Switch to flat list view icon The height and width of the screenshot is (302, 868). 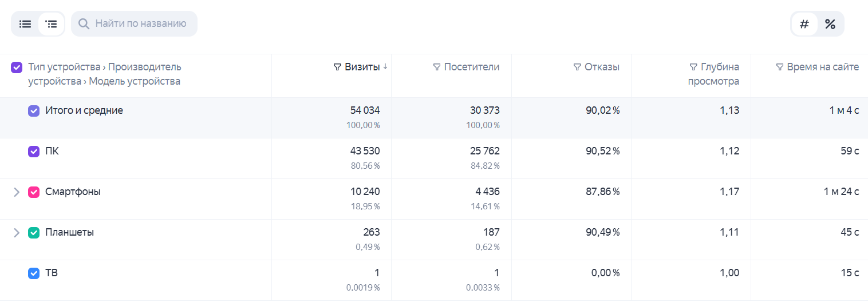(25, 24)
